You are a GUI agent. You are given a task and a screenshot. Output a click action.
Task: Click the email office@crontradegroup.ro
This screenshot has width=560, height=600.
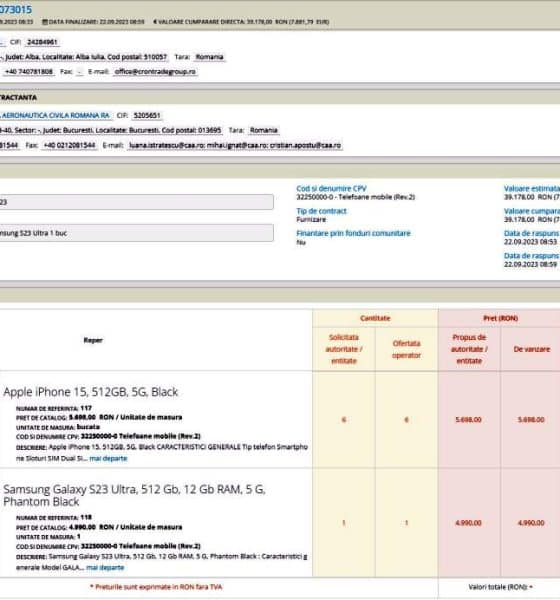click(155, 72)
